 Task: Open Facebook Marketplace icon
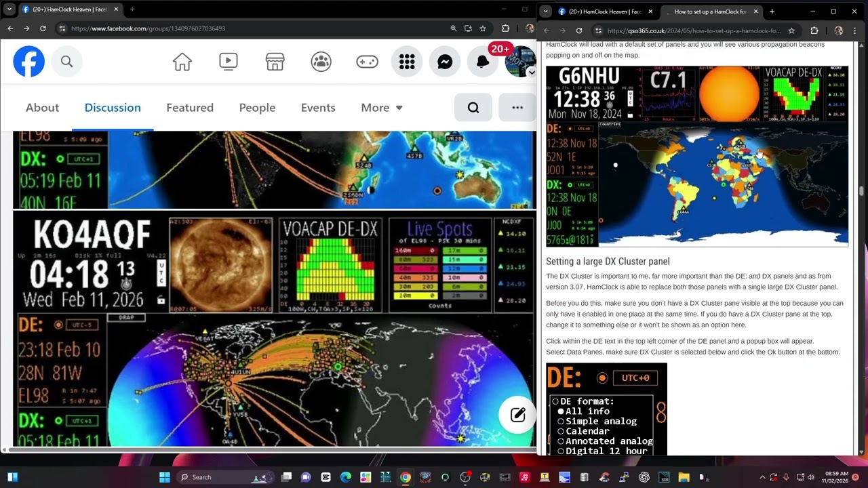point(275,62)
